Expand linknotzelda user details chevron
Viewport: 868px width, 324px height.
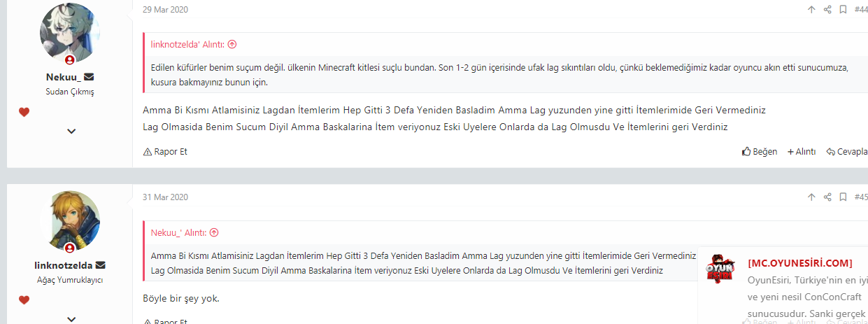point(71,318)
